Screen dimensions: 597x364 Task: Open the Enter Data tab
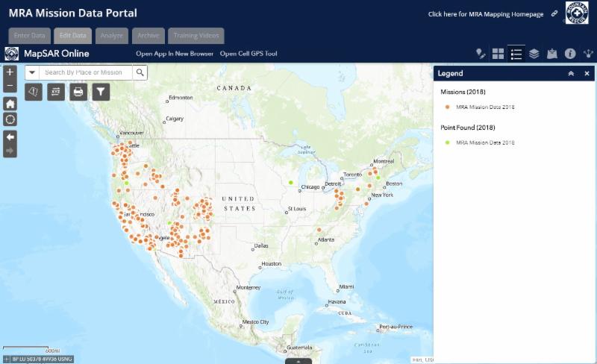[30, 36]
